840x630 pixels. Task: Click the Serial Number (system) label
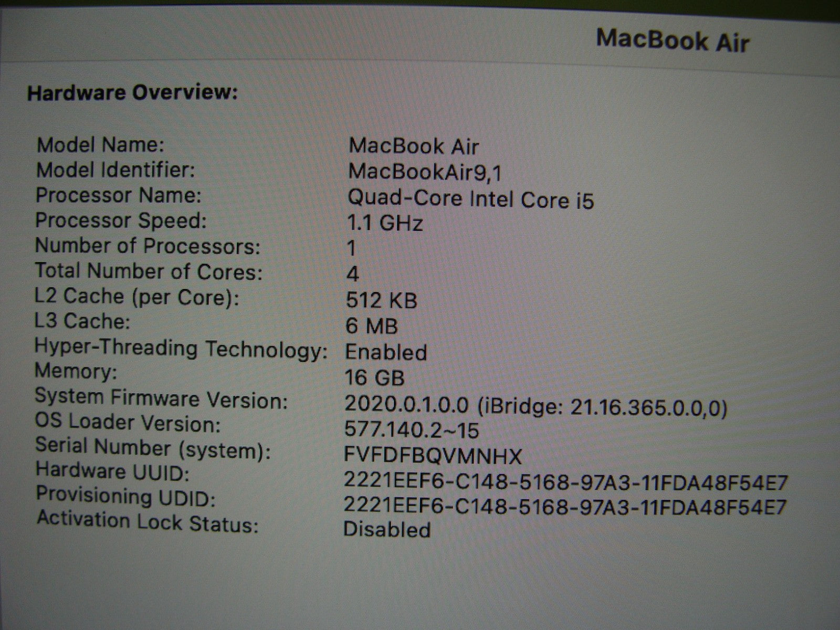153,448
